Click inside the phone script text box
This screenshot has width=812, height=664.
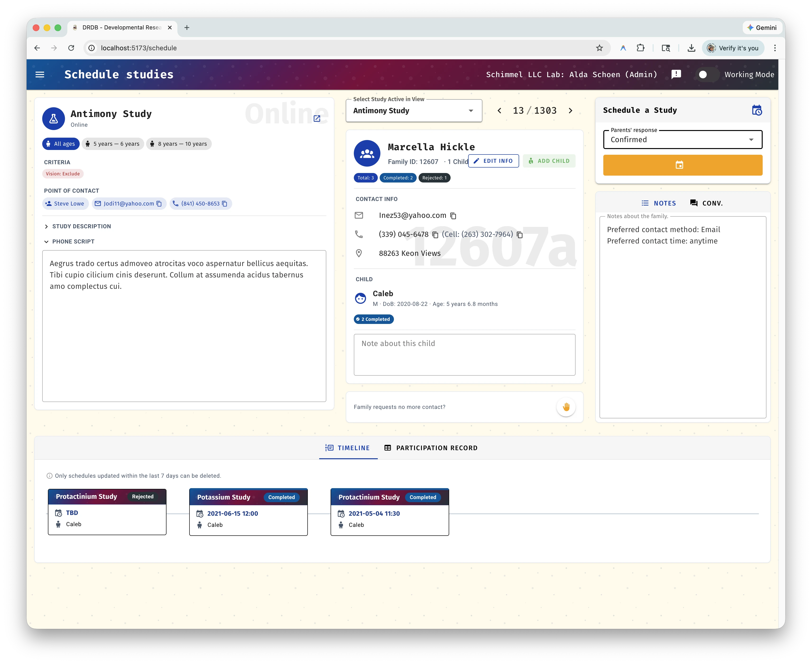(184, 326)
